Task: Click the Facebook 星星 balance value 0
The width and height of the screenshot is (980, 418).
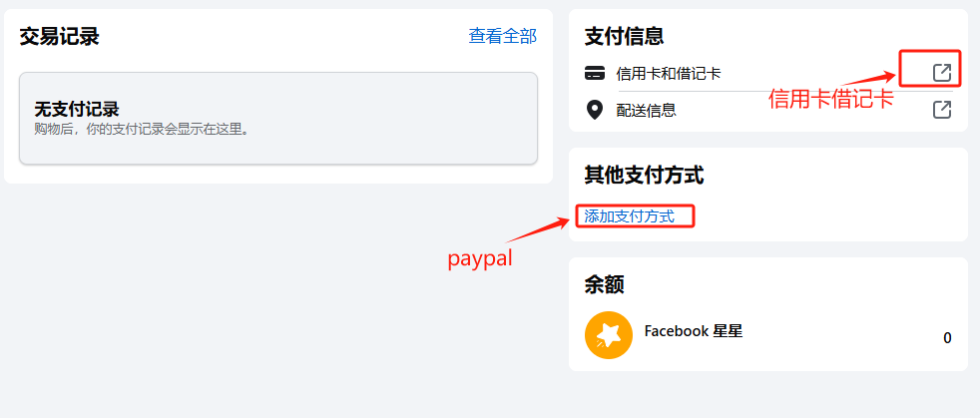Action: point(947,338)
